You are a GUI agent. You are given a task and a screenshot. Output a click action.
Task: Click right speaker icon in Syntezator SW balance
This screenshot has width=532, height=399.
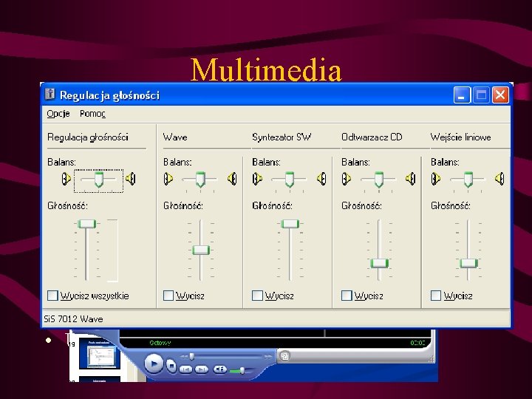tap(321, 179)
